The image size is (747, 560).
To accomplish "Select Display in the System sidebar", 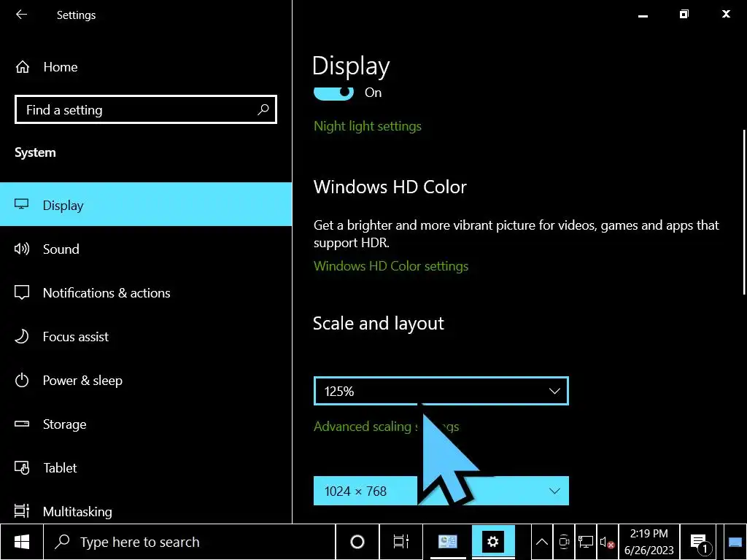I will point(146,204).
